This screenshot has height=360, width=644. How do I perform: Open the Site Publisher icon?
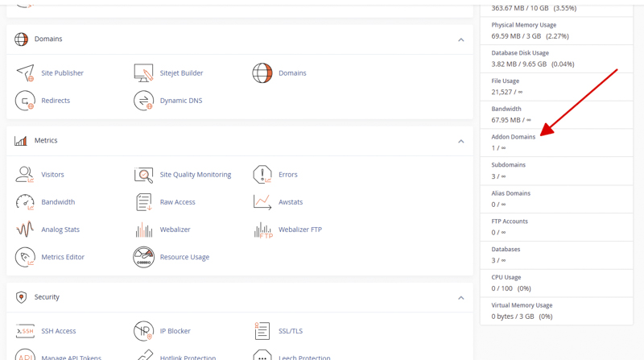coord(25,72)
